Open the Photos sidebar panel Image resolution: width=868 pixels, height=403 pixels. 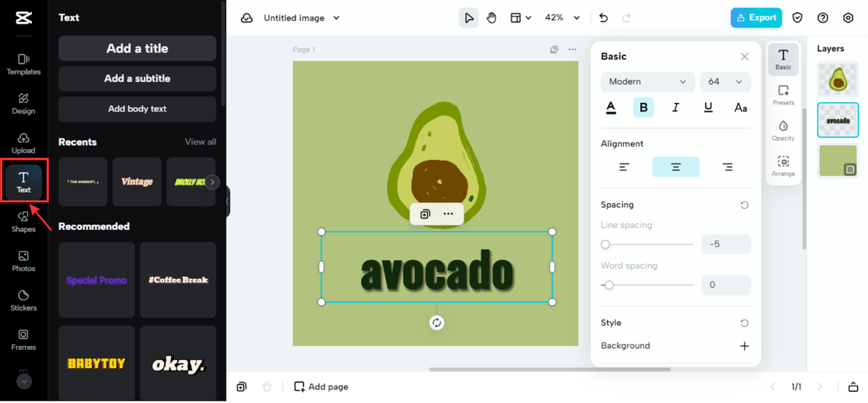click(x=24, y=261)
